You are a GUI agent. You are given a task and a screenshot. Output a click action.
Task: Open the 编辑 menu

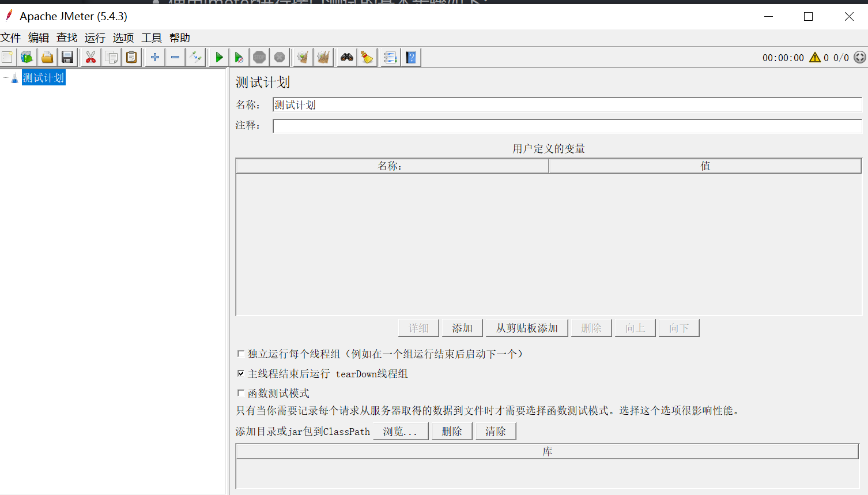[x=39, y=37]
